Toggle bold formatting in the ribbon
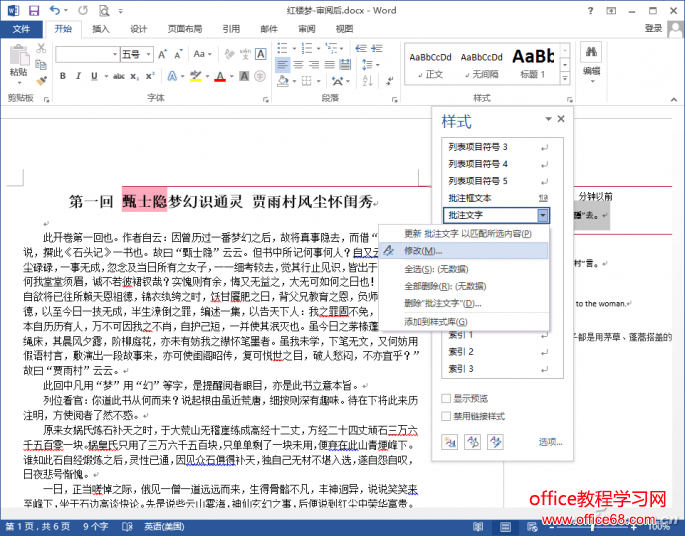Viewport: 685px width, 536px height. click(x=61, y=74)
